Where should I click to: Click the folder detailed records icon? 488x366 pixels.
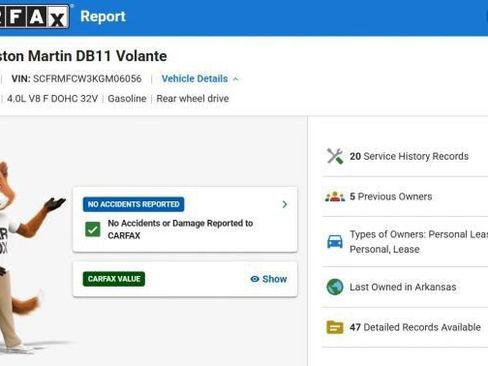(x=335, y=327)
